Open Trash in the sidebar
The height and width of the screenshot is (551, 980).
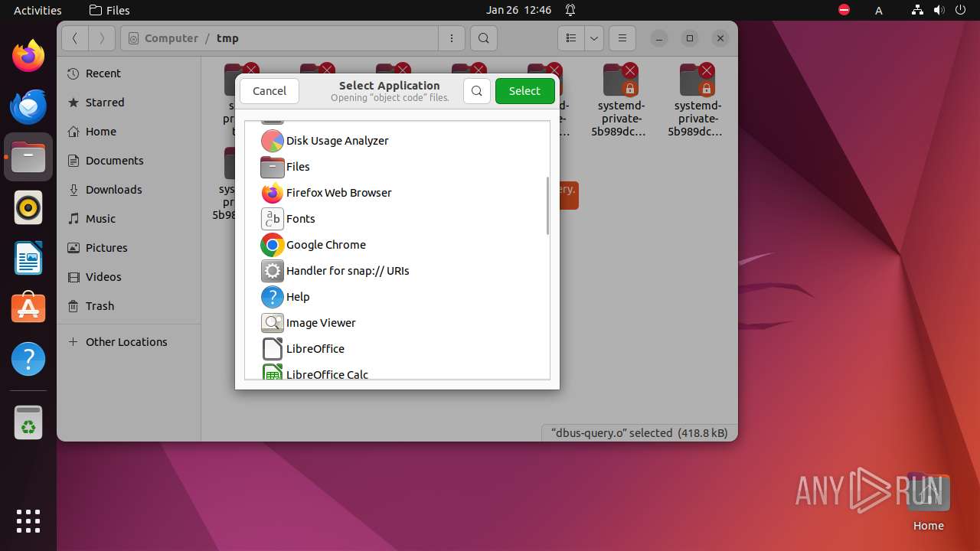click(x=129, y=306)
